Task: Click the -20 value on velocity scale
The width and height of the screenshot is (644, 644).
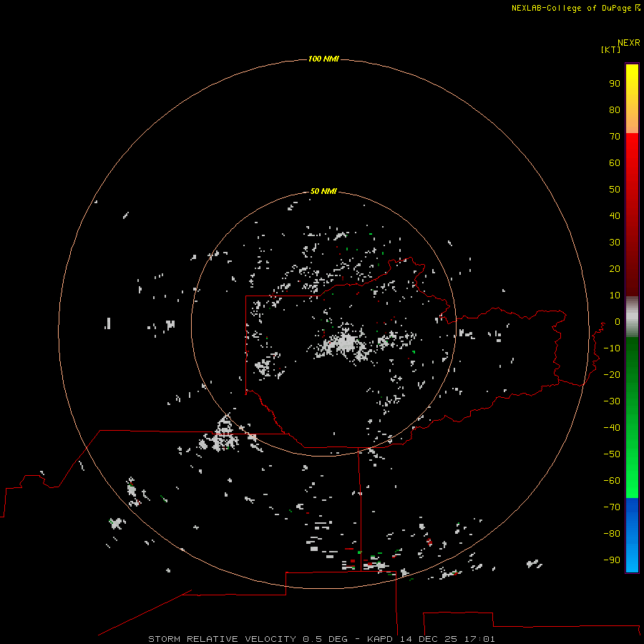Action: pyautogui.click(x=612, y=374)
